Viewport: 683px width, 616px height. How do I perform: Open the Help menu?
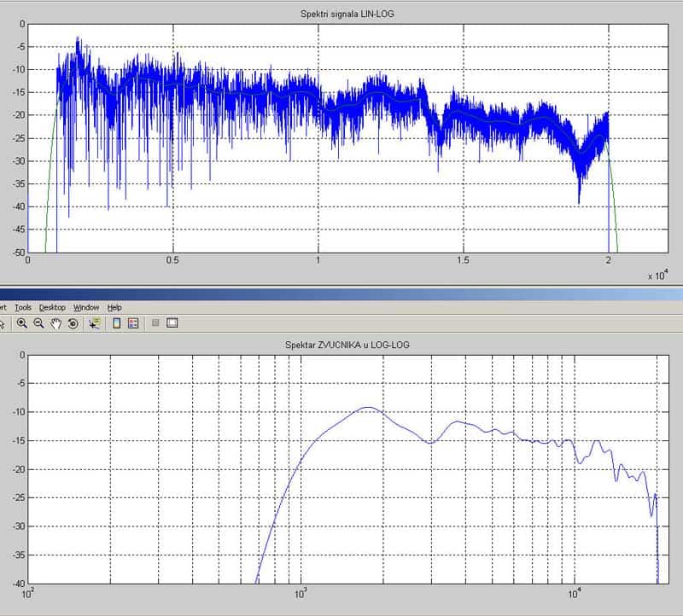[x=114, y=307]
